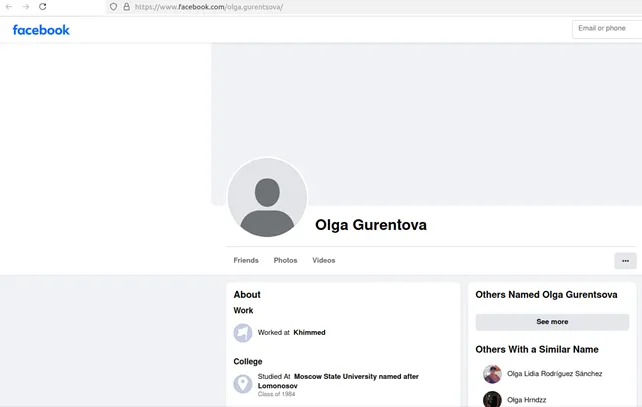Select the browser address bar URL
Viewport: 642px width, 407px height.
coord(210,6)
